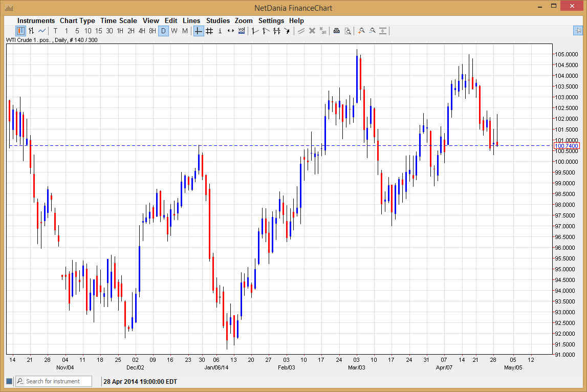Switch to weekly timeframe with W
Viewport: 587px width, 392px height.
[174, 31]
